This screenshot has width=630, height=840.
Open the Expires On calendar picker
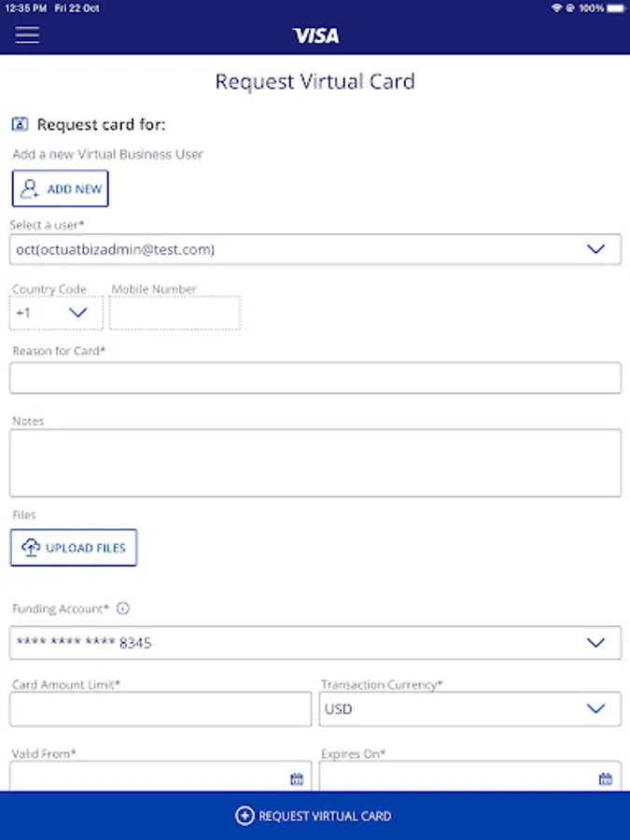[x=605, y=778]
